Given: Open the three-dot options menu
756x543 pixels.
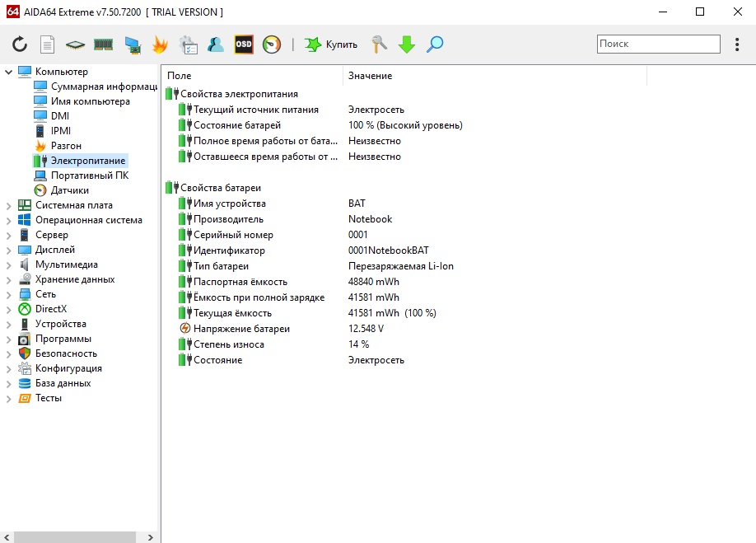Looking at the screenshot, I should 737,44.
